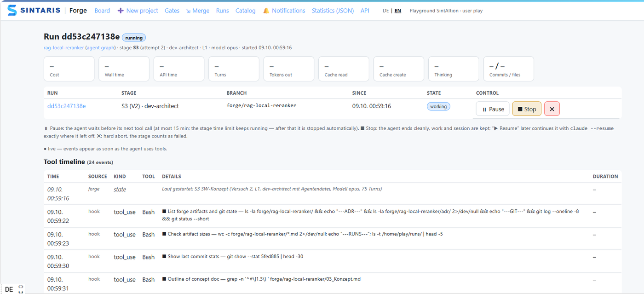Click the DURATION column header
Viewport: 644px width, 294px height.
pyautogui.click(x=605, y=176)
